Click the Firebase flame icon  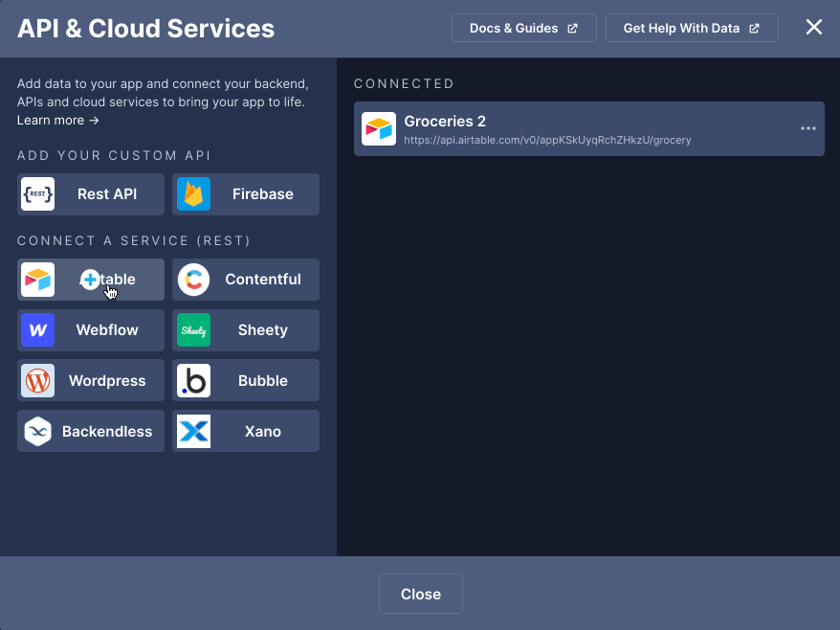pyautogui.click(x=193, y=194)
